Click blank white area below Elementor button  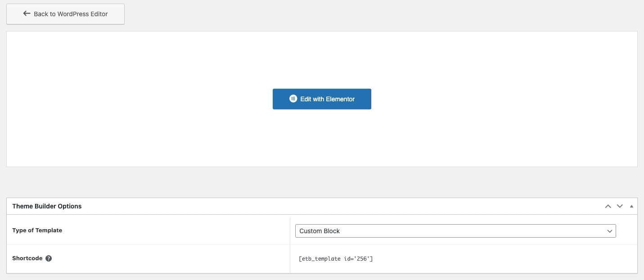(322, 140)
